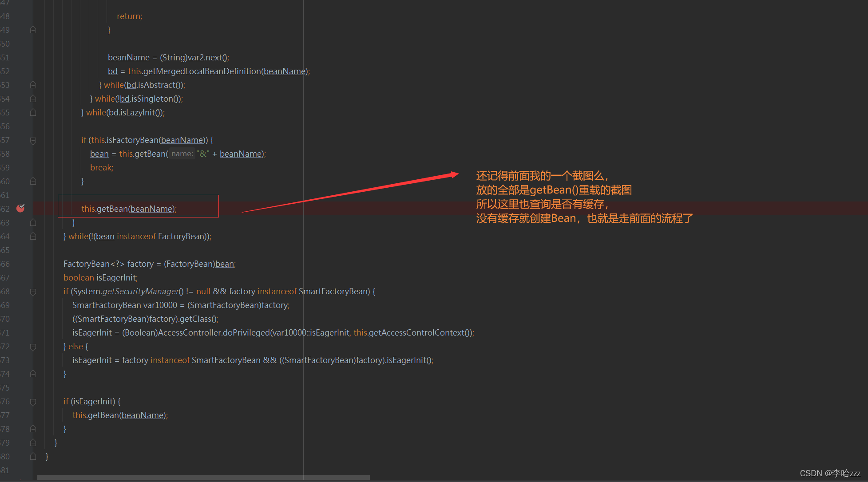Click fold marker beside while(bd.isLazyInit())
Image resolution: width=868 pixels, height=482 pixels.
33,112
